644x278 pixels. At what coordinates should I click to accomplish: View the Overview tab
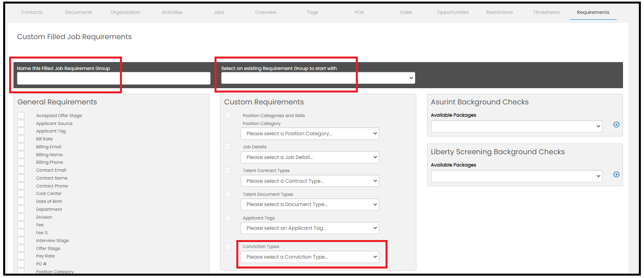pyautogui.click(x=266, y=12)
